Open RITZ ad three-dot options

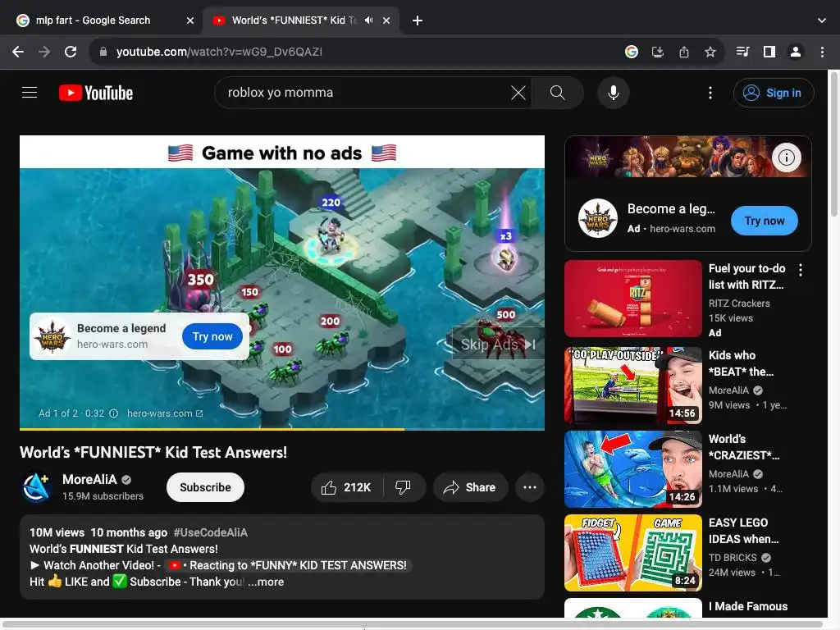click(x=801, y=270)
